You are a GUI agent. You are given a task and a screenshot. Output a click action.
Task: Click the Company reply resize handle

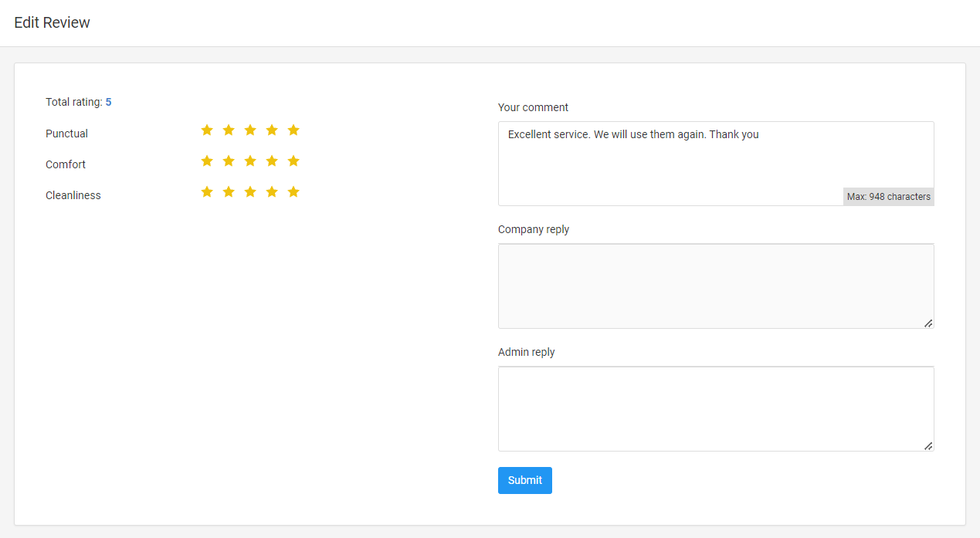(928, 323)
